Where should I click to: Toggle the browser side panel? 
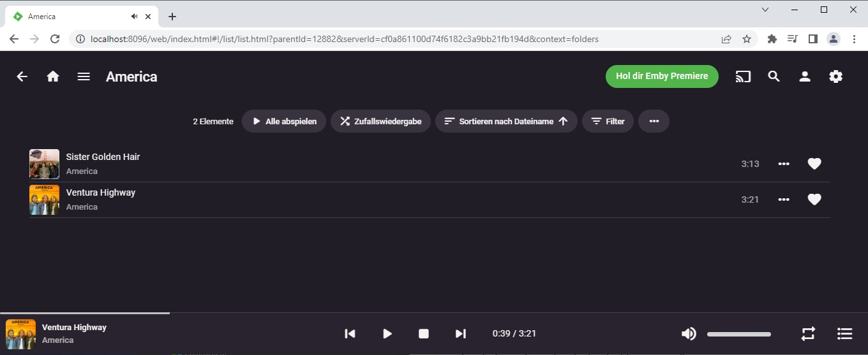coord(812,39)
